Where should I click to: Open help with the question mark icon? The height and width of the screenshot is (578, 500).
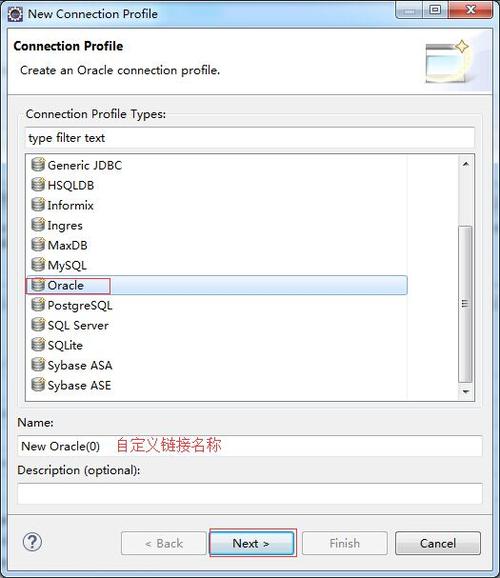32,542
